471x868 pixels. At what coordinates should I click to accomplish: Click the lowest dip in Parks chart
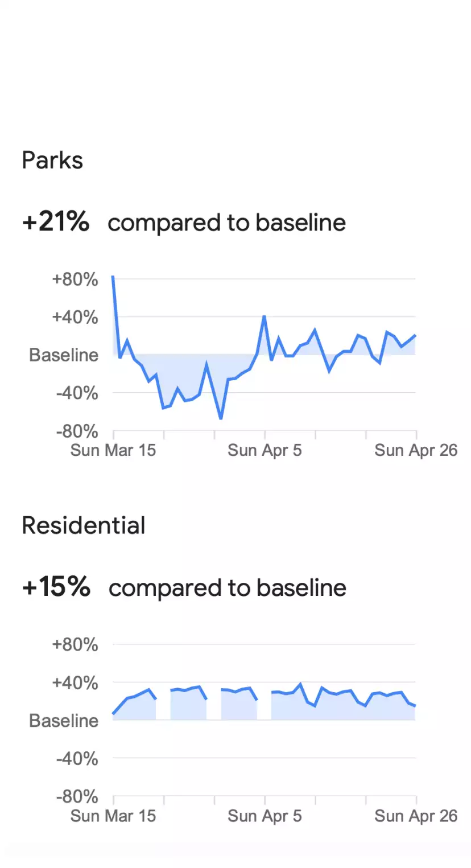pyautogui.click(x=221, y=418)
